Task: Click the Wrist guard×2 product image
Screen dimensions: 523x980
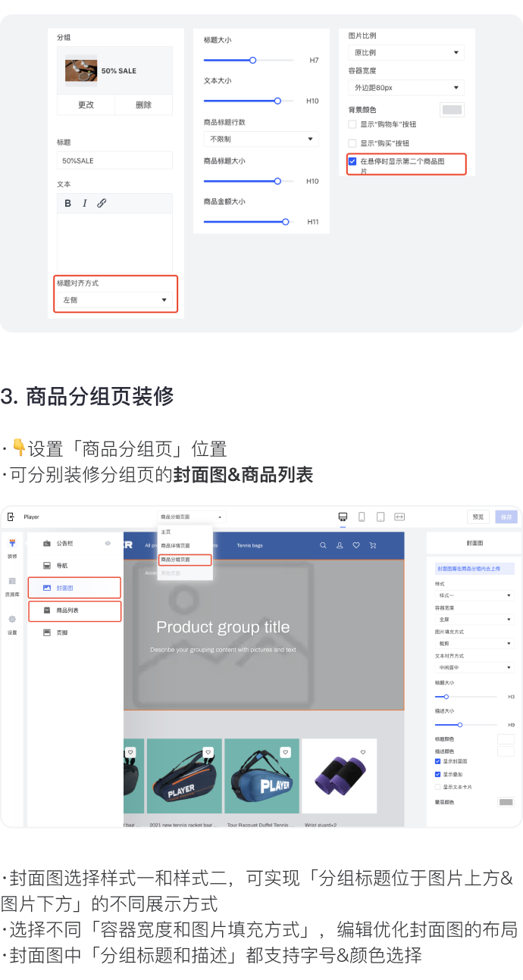Action: (x=340, y=776)
